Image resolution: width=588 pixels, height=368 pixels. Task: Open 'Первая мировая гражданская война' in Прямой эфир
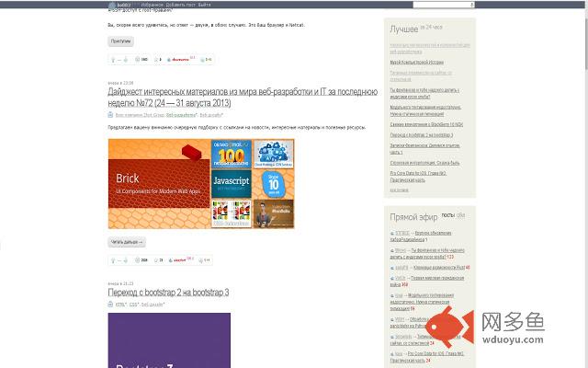(x=427, y=282)
